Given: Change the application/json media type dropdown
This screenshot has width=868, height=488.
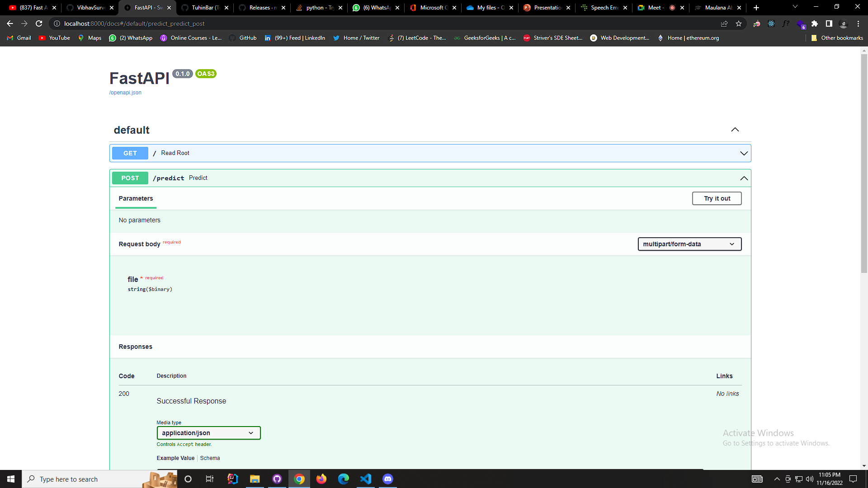Looking at the screenshot, I should 208,432.
